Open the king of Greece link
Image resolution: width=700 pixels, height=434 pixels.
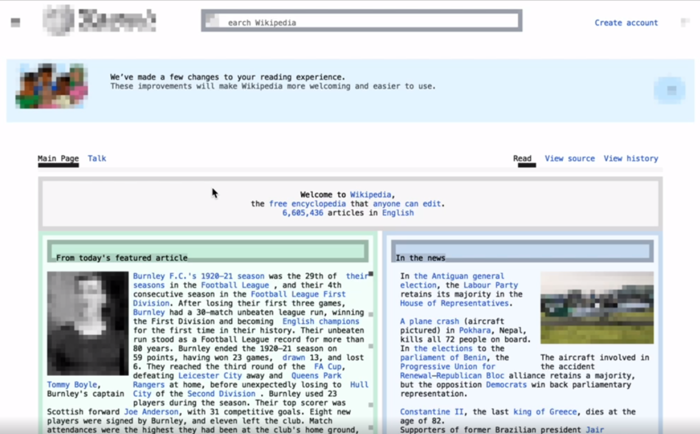tap(545, 412)
